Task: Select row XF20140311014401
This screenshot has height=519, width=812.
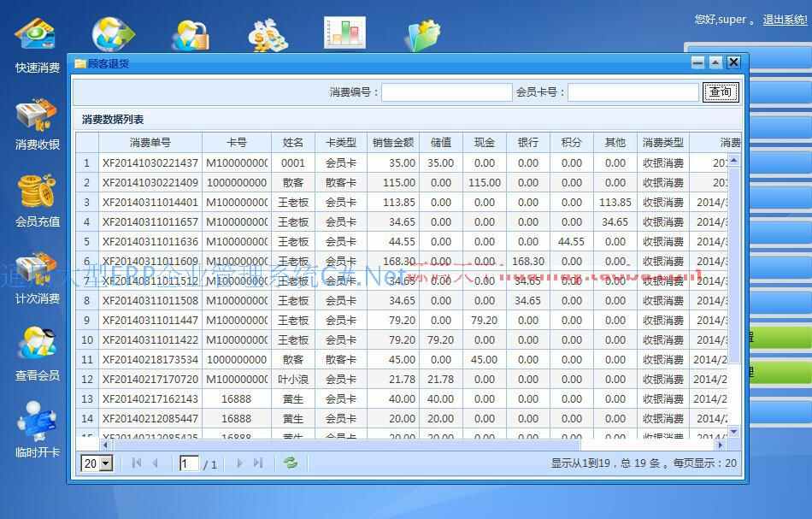Action: [402, 203]
